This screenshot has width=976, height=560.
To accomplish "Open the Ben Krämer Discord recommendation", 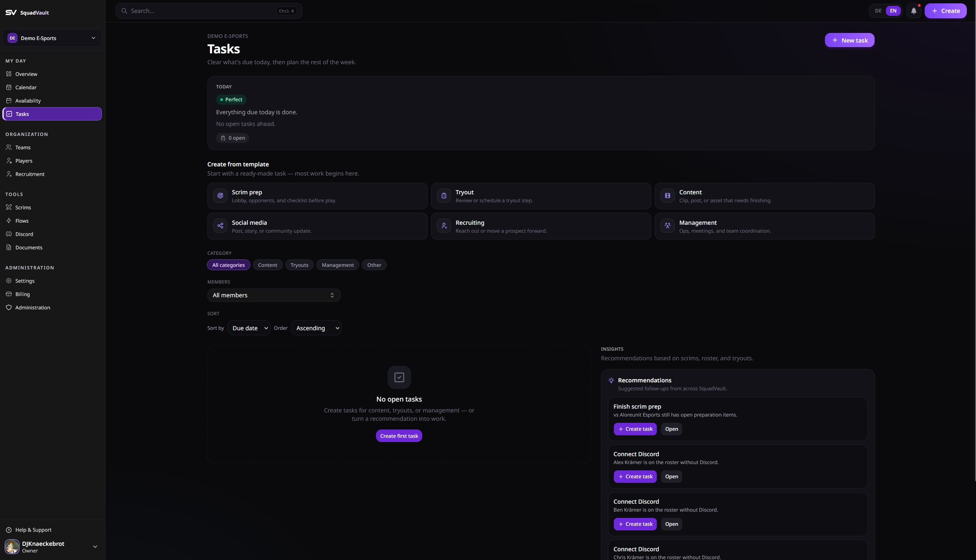I will [x=671, y=524].
